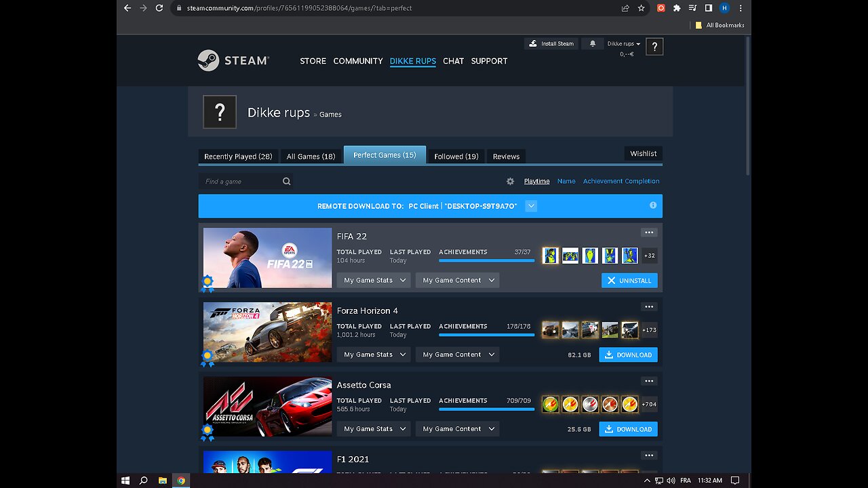Open Chrome three-dot menu
Image resolution: width=868 pixels, height=488 pixels.
(x=741, y=8)
